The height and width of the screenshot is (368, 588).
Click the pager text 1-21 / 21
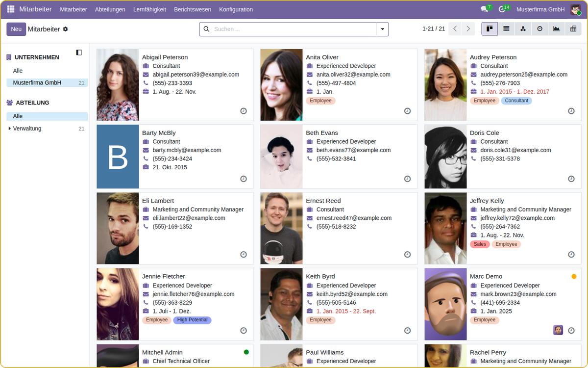tap(434, 29)
